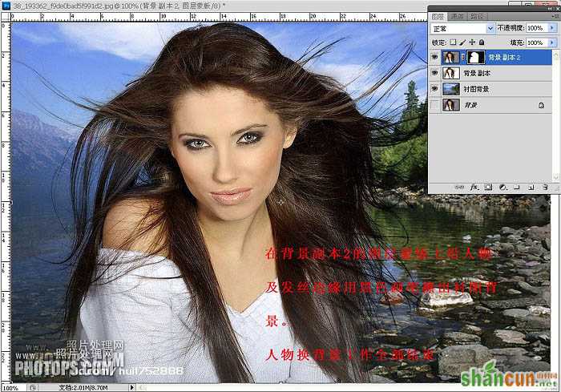561x392 pixels.
Task: Click the horizontal ruler at top
Action: click(219, 17)
